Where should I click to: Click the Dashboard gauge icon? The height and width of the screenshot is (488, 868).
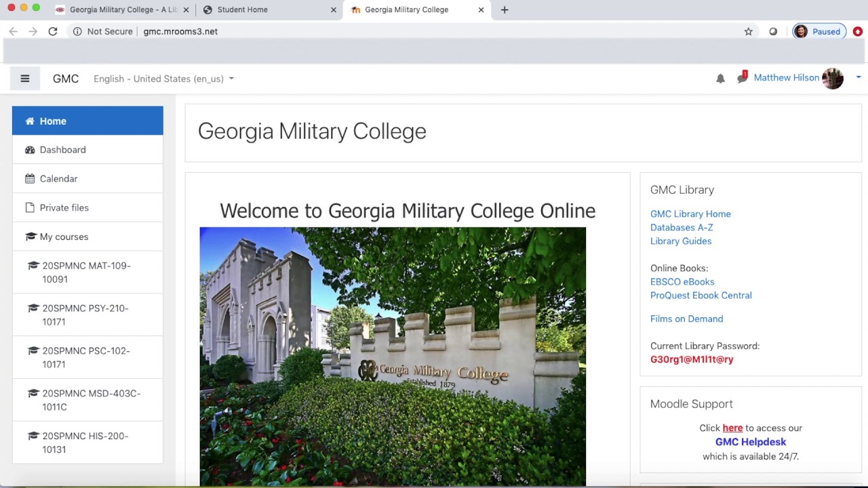(30, 150)
